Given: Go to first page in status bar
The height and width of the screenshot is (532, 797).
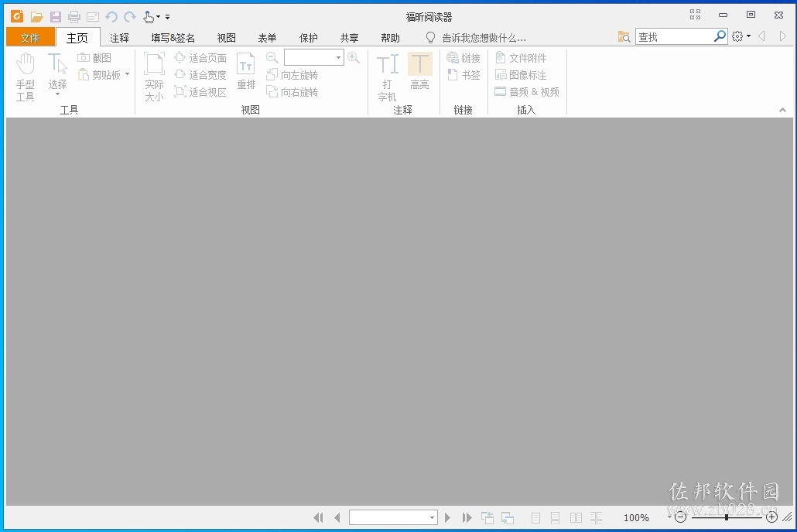Looking at the screenshot, I should [318, 518].
